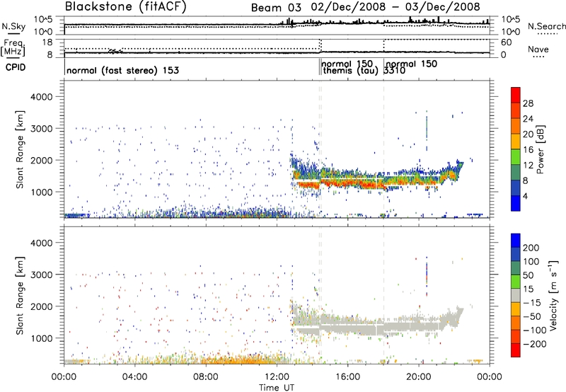Click the '18' tick on the frequency axis

click(x=47, y=42)
